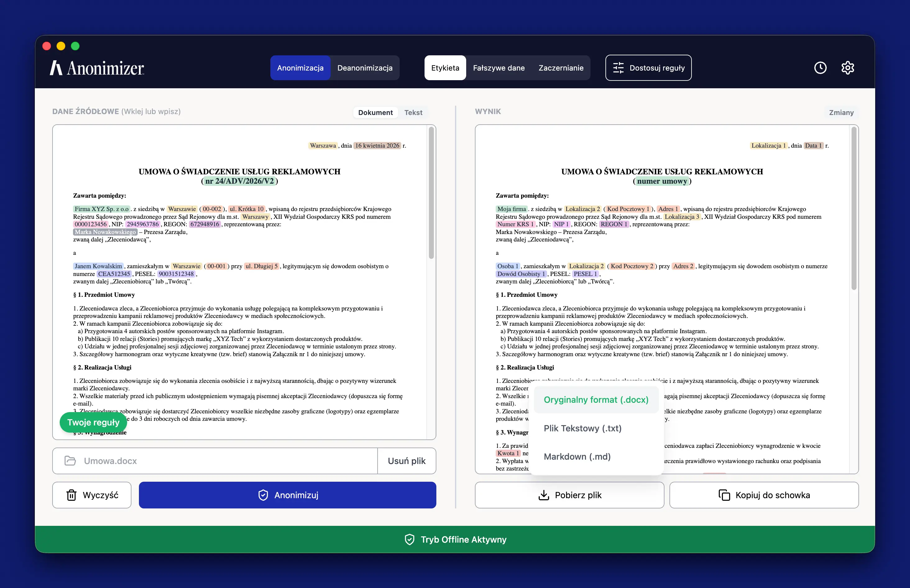The image size is (910, 588).
Task: Click highlighted 'Marka Nowakowskiego' in source
Action: pyautogui.click(x=105, y=232)
